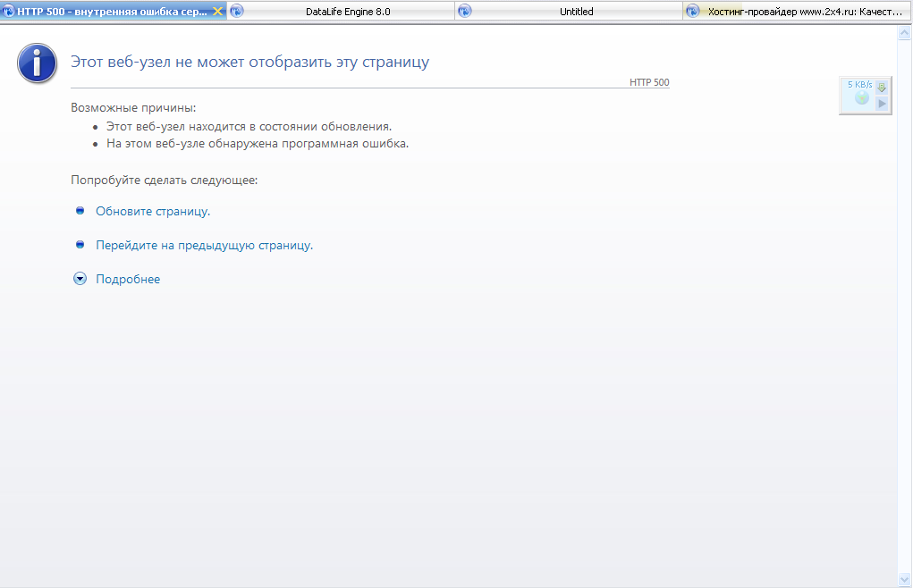Click the blue information icon beside the error heading
913x588 pixels.
[x=37, y=63]
